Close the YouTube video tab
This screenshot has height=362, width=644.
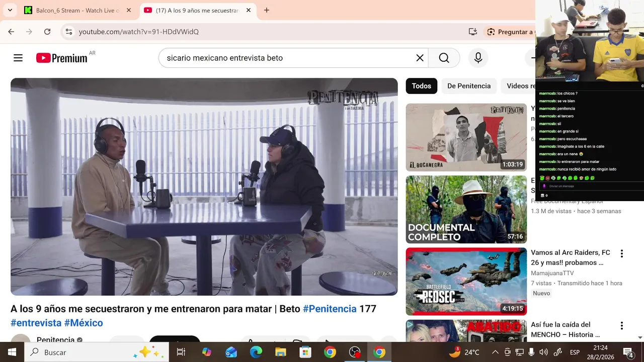[x=249, y=10]
